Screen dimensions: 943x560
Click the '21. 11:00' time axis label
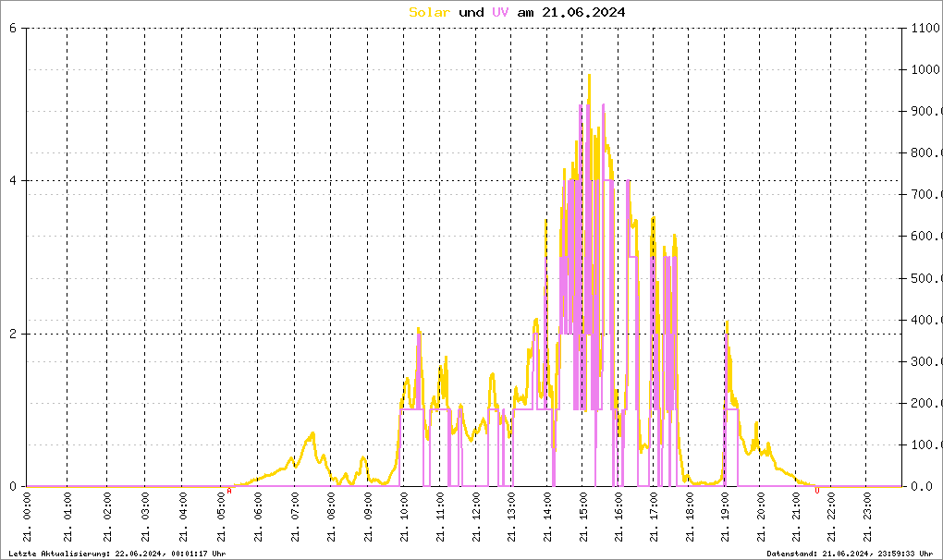440,517
